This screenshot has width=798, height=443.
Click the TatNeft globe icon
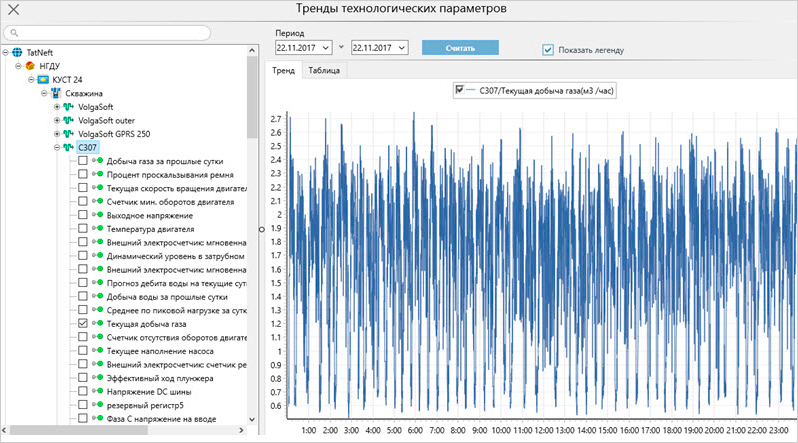(x=17, y=51)
